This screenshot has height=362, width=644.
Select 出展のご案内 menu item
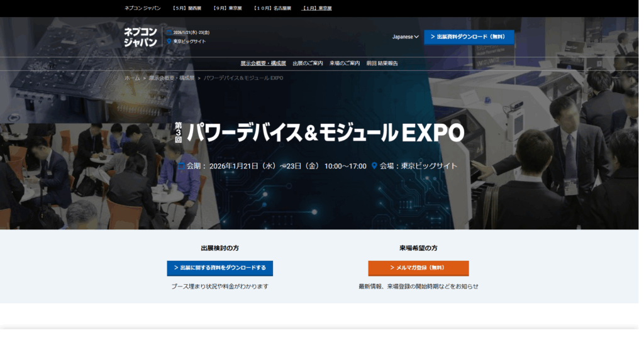[308, 63]
